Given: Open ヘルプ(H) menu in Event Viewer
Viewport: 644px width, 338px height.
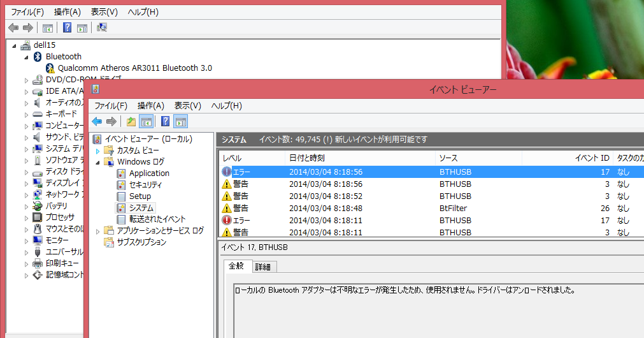Looking at the screenshot, I should 227,106.
